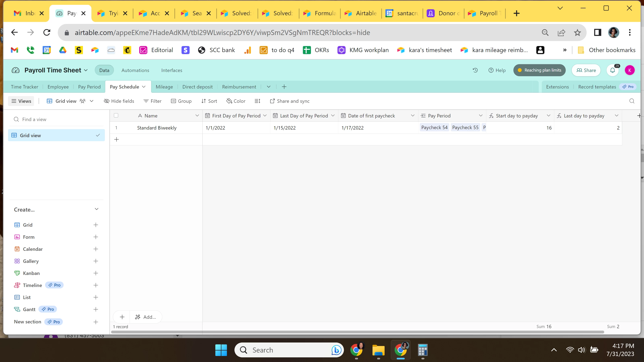Collapse the Create section chevron
The height and width of the screenshot is (362, 644).
point(97,209)
